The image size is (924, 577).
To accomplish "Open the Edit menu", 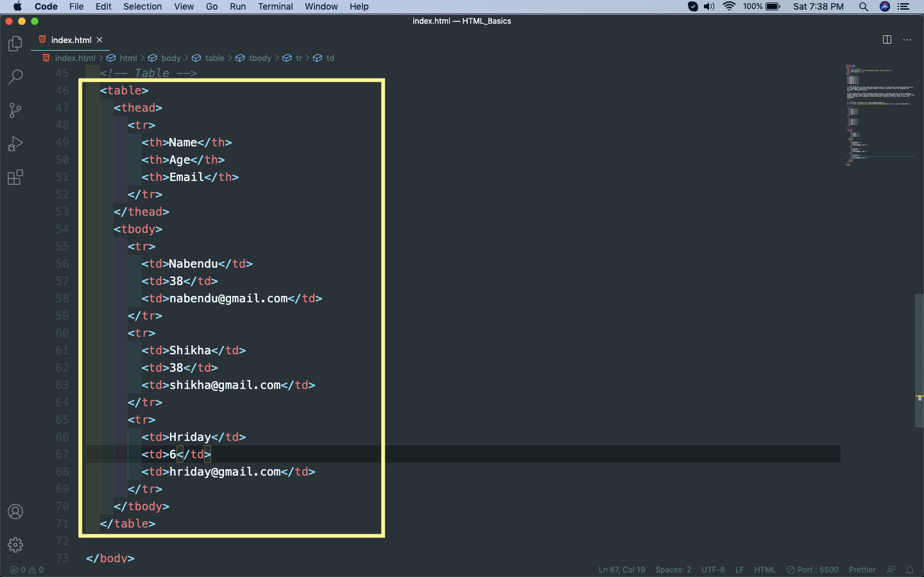I will (x=103, y=6).
